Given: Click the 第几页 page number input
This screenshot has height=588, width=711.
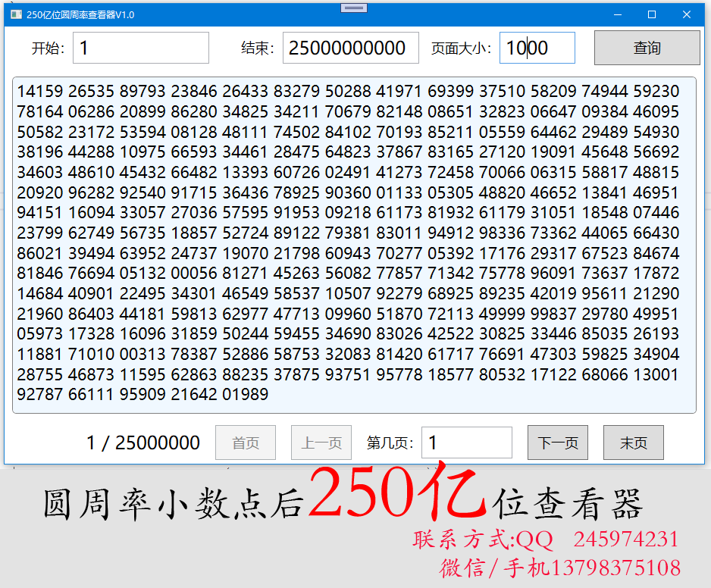Looking at the screenshot, I should tap(467, 443).
